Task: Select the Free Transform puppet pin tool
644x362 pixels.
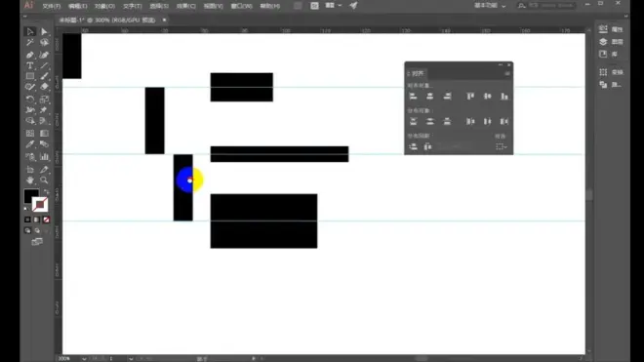Action: [44, 109]
